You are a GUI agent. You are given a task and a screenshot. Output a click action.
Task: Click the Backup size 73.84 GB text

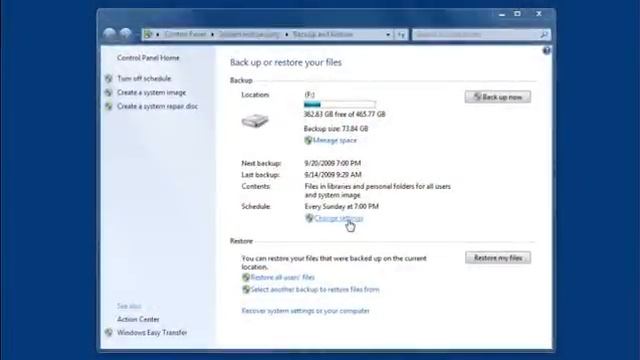point(336,129)
